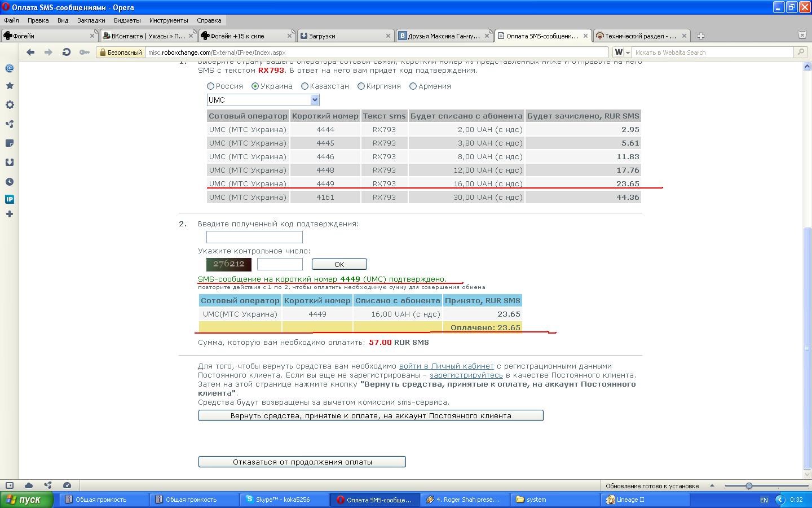Open the mail @ panel in sidebar
This screenshot has width=812, height=508.
coord(10,68)
